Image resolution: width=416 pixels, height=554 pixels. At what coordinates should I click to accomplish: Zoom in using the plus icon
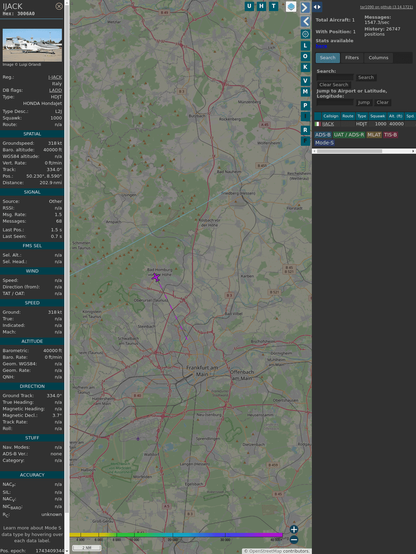pyautogui.click(x=294, y=529)
